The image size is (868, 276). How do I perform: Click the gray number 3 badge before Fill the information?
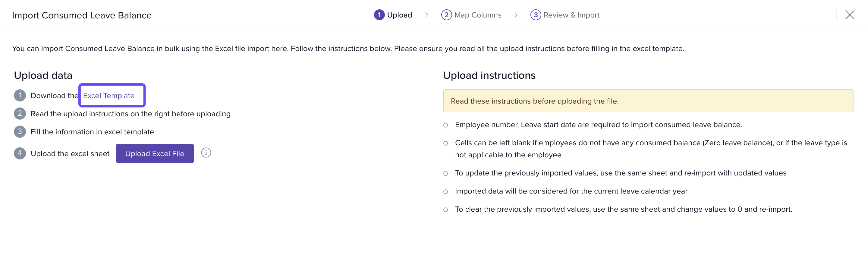(20, 132)
